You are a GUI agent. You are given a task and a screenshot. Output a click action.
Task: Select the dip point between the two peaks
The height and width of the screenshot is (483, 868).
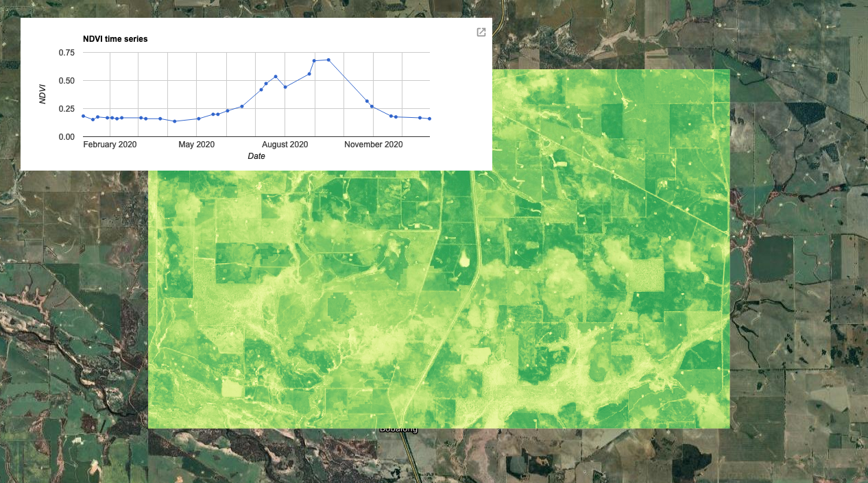[x=285, y=87]
